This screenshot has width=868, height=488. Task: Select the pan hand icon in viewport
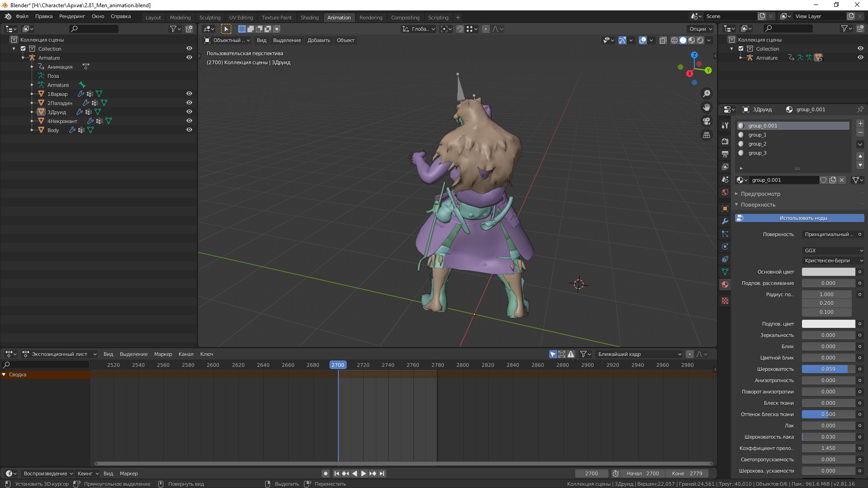(x=707, y=108)
